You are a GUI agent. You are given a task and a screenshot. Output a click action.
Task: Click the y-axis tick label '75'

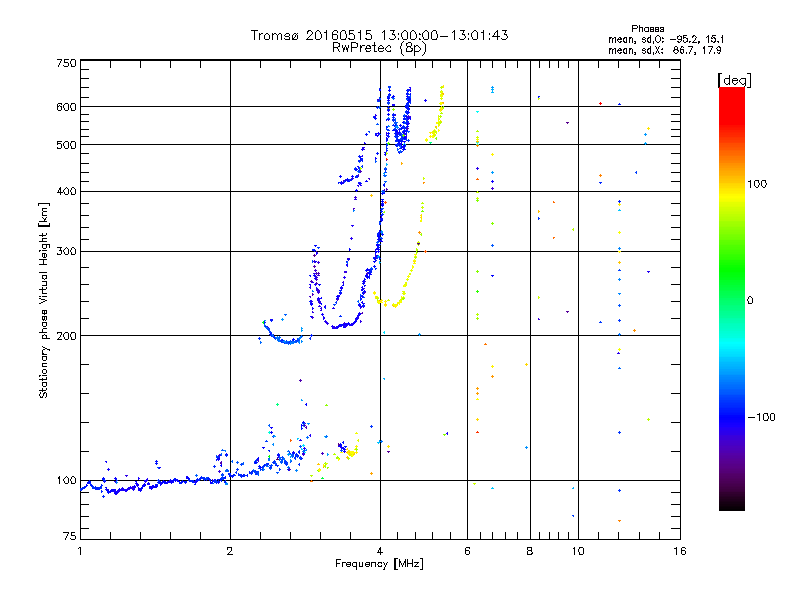tap(70, 536)
